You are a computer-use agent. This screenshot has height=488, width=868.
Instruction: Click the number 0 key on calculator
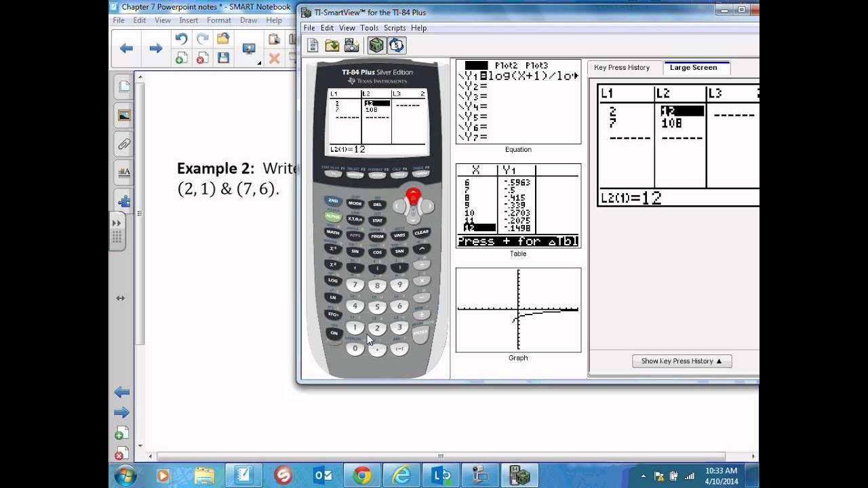pos(355,348)
